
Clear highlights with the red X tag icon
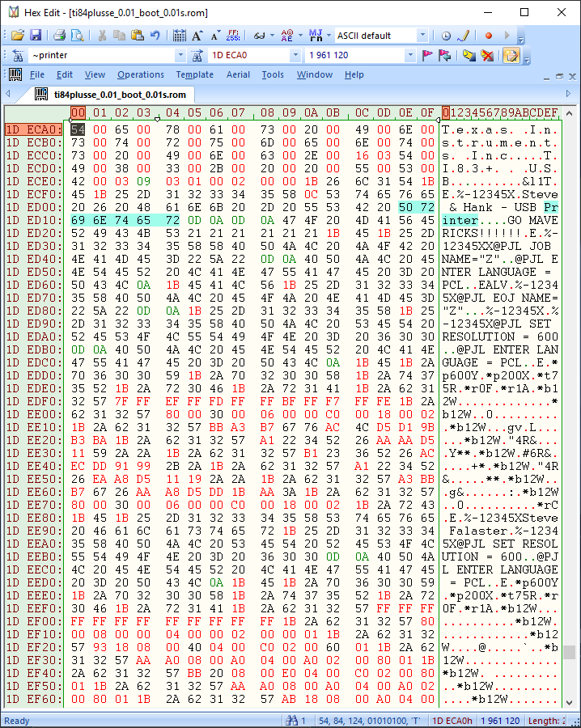pos(487,55)
